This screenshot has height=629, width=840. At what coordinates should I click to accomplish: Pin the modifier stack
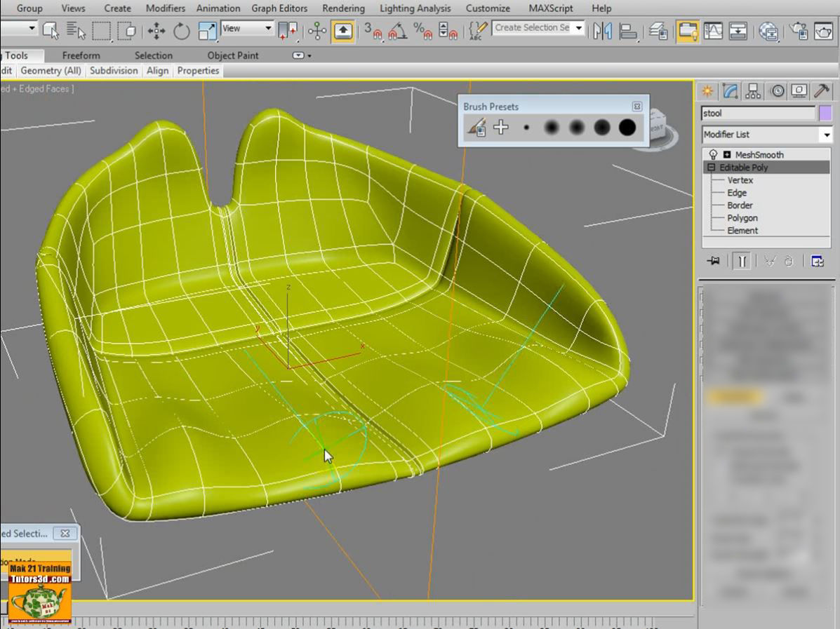pos(714,261)
